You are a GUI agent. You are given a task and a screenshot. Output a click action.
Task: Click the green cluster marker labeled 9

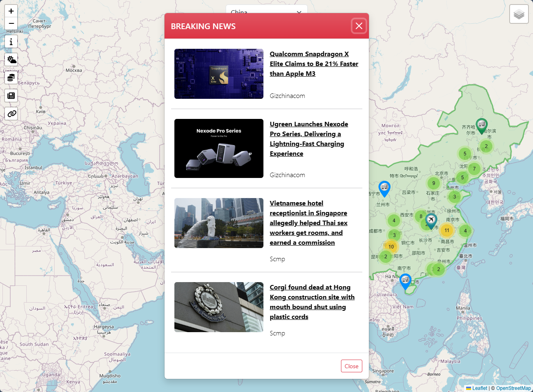click(434, 183)
